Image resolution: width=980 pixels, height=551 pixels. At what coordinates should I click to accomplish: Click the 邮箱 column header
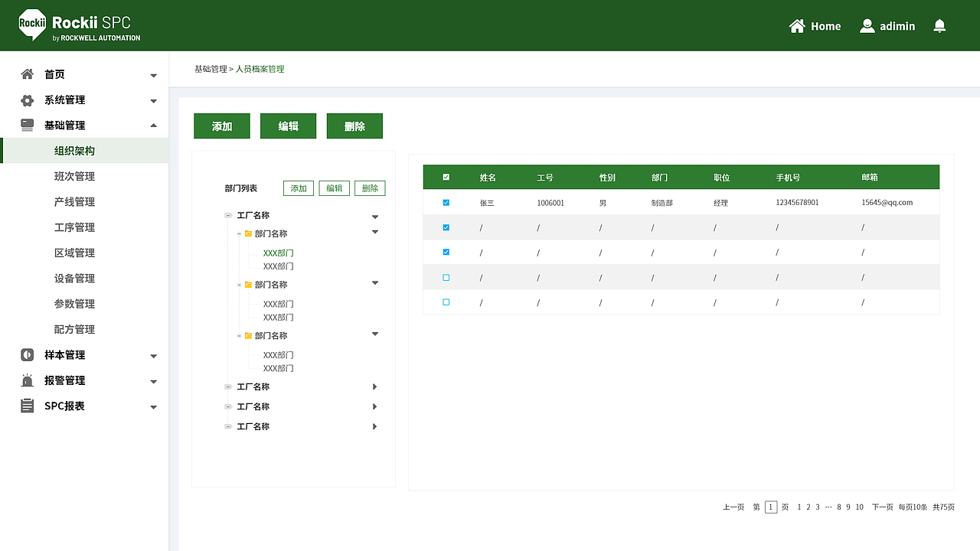click(x=870, y=178)
